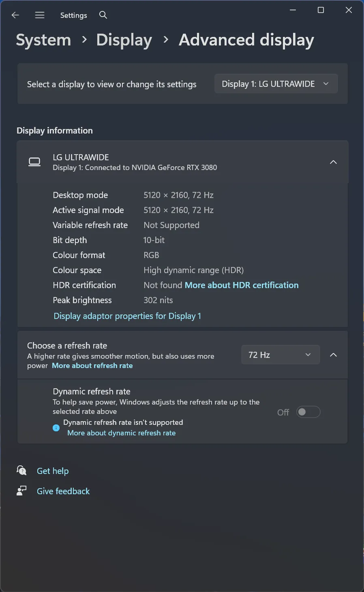
Task: Open the hamburger navigation menu
Action: point(40,15)
